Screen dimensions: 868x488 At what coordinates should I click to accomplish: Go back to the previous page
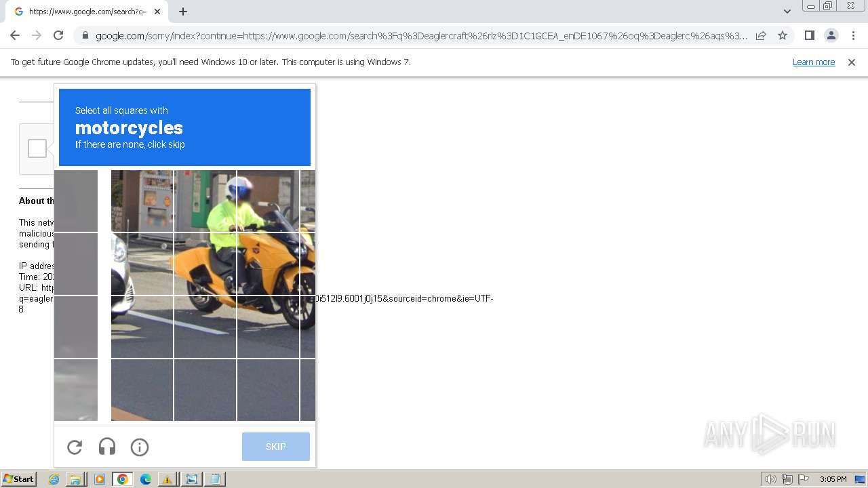point(15,35)
